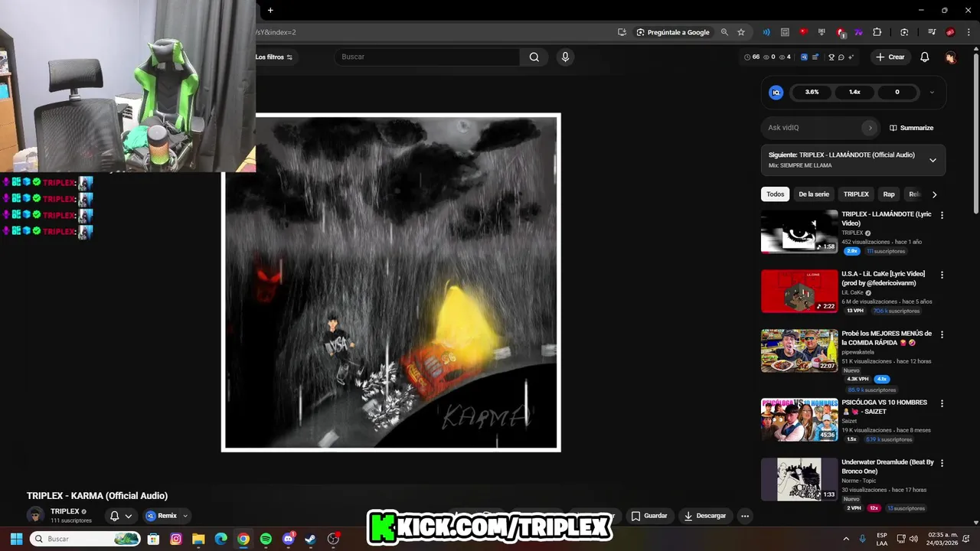Open more options for LLAMÁNDOTE video
This screenshot has width=980, height=551.
tap(942, 215)
